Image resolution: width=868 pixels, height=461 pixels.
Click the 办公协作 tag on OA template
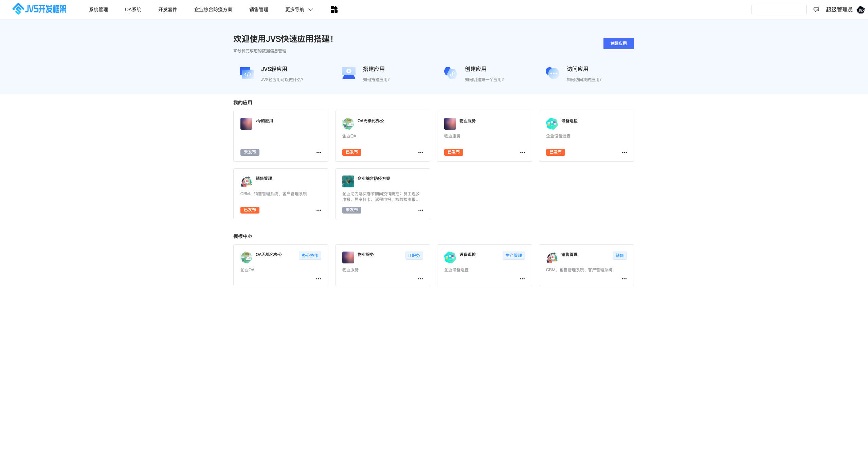tap(310, 256)
